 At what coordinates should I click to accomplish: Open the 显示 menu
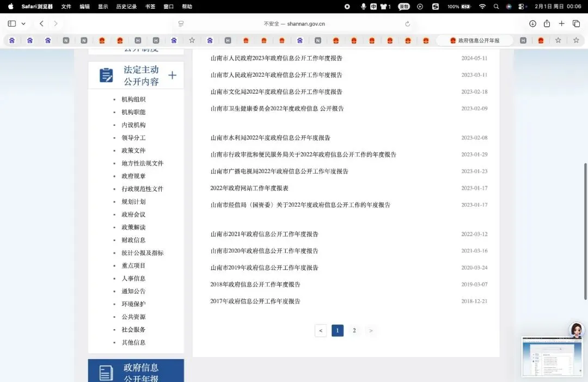103,7
